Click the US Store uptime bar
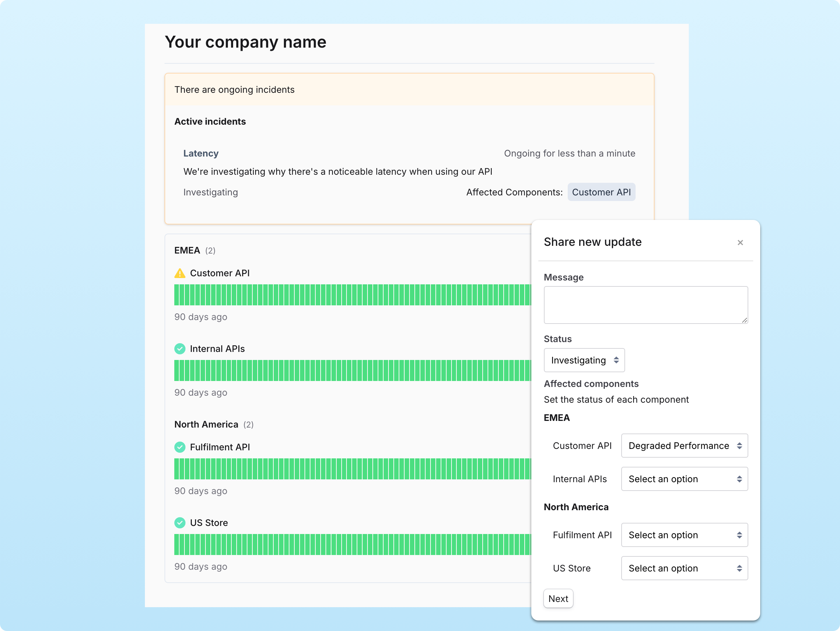 pyautogui.click(x=352, y=545)
